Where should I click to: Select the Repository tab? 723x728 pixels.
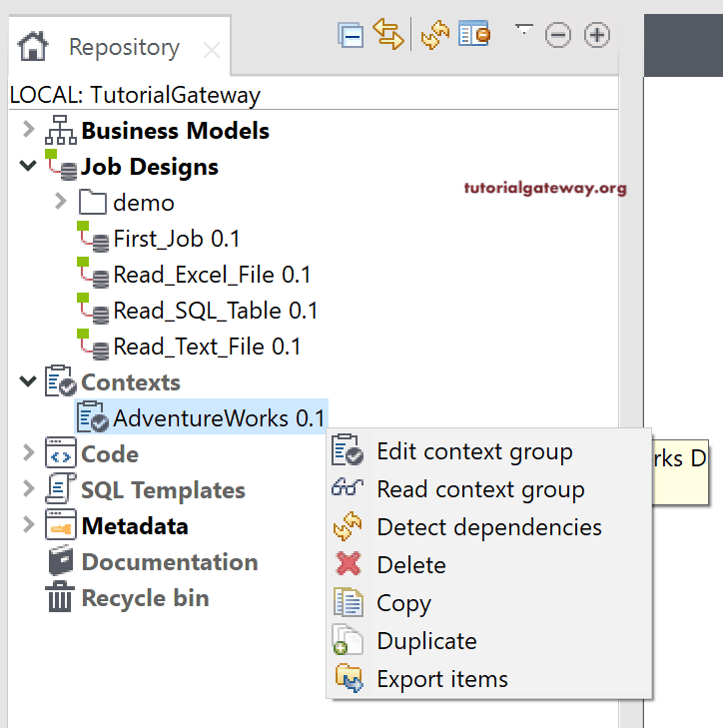click(124, 47)
